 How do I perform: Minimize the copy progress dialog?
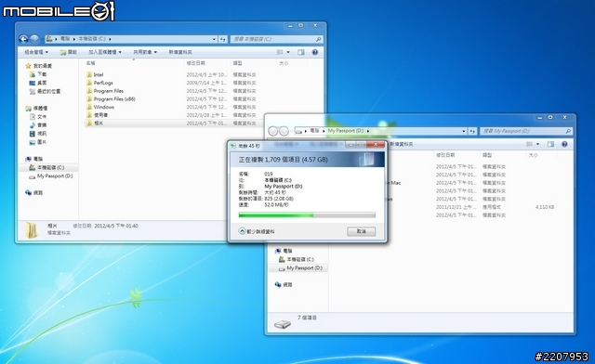350,144
